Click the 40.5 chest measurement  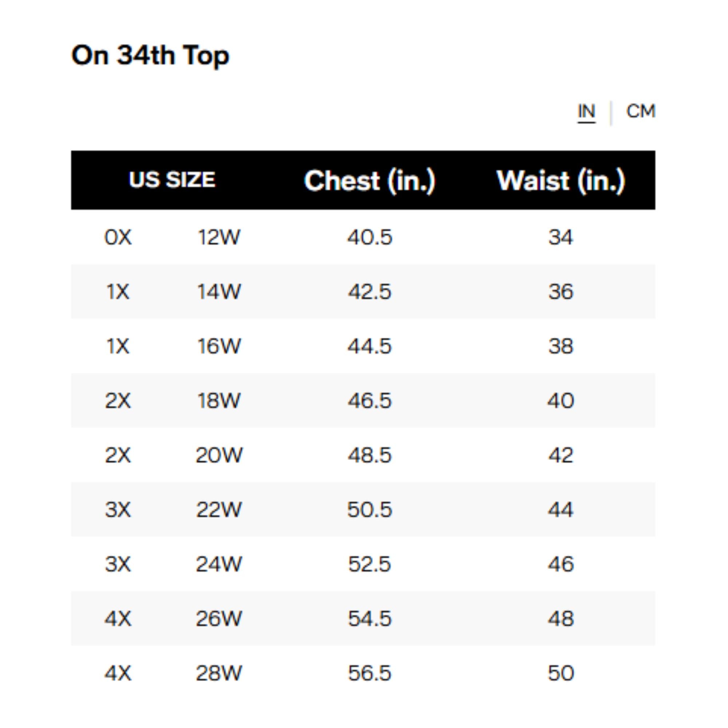coord(370,237)
